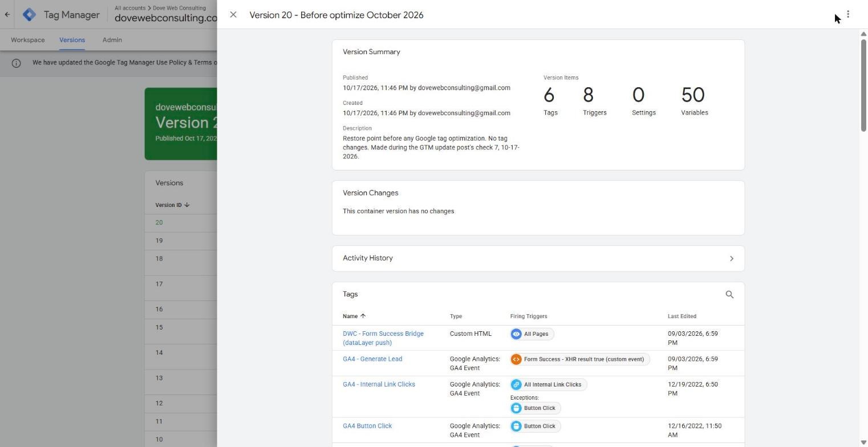Sort tags by the Name column header
This screenshot has height=447, width=868.
pyautogui.click(x=354, y=316)
